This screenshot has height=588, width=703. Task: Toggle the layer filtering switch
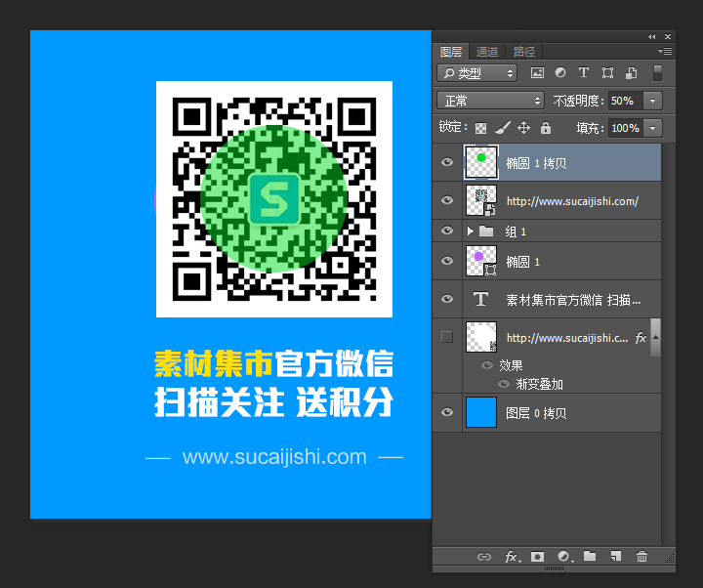(657, 73)
